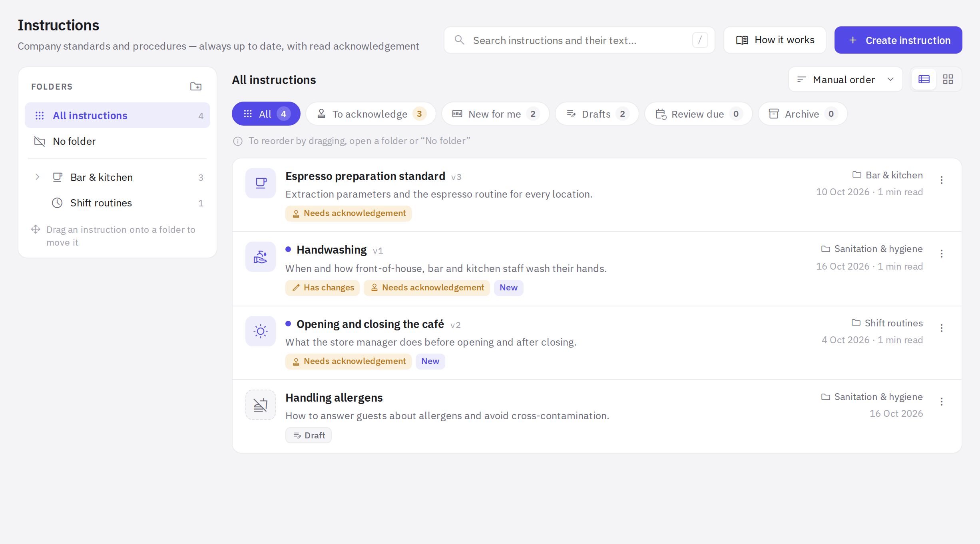The image size is (980, 544).
Task: Click Bar & kitchen folder label on Espresso row
Action: tap(887, 175)
